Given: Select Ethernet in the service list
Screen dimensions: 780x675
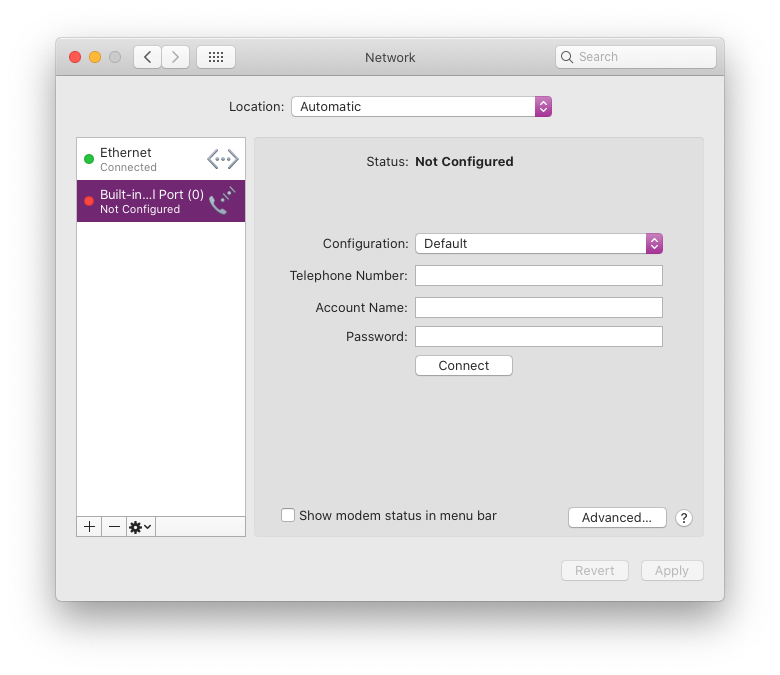Looking at the screenshot, I should point(161,159).
